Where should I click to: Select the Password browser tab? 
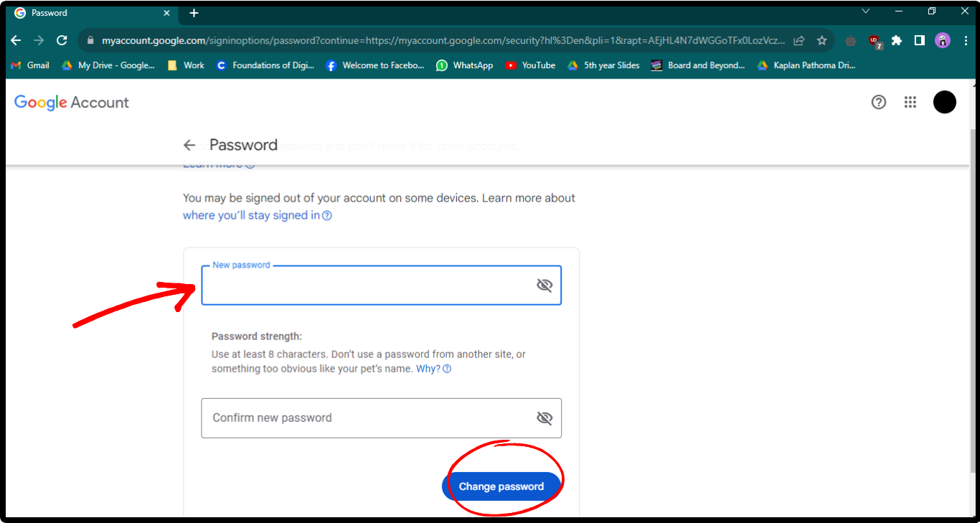click(93, 13)
